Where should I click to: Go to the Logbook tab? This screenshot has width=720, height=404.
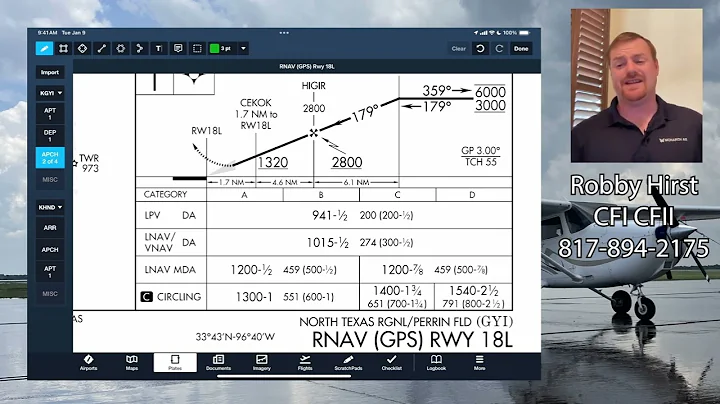(436, 362)
